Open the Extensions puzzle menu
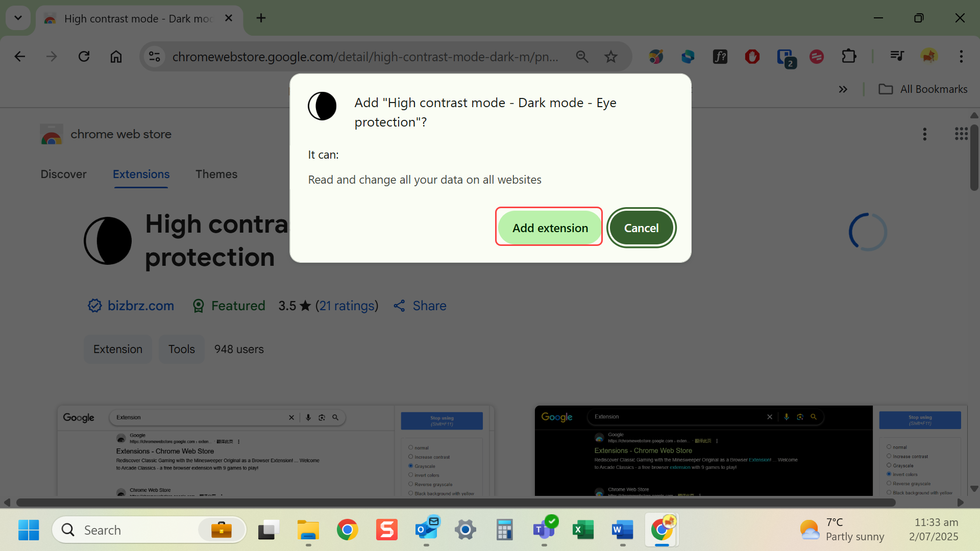 (x=849, y=57)
